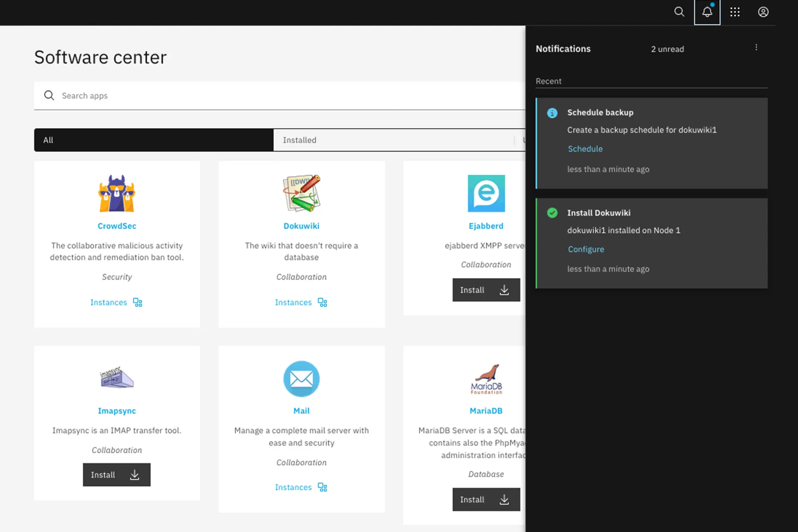This screenshot has height=532, width=798.
Task: Click Configure link in Install Dokuwiki notification
Action: pos(586,249)
